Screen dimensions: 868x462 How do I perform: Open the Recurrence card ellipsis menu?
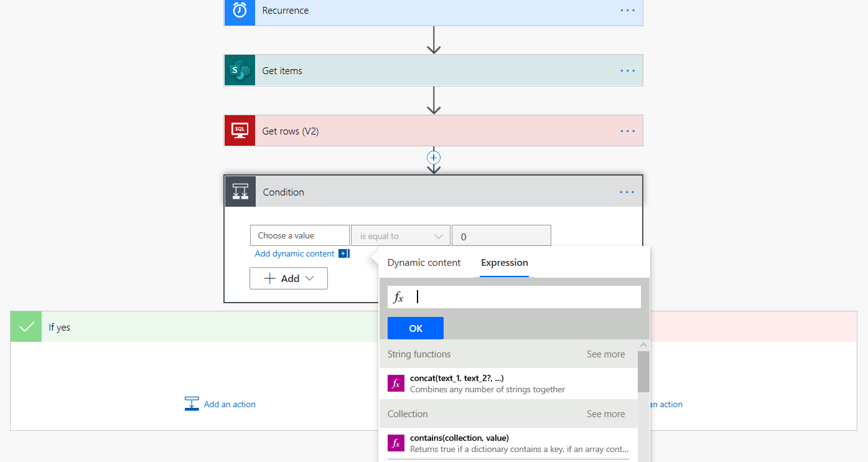click(x=627, y=11)
